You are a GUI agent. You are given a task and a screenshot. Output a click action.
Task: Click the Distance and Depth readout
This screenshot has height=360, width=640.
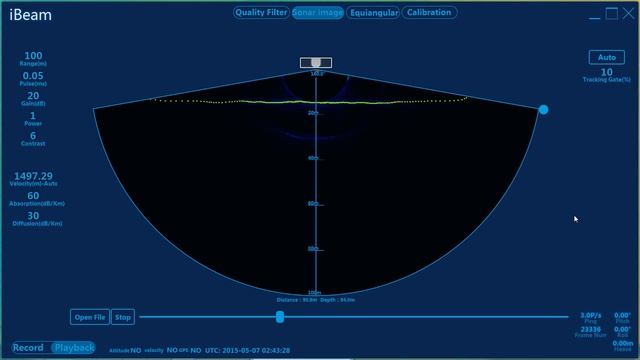click(x=316, y=300)
